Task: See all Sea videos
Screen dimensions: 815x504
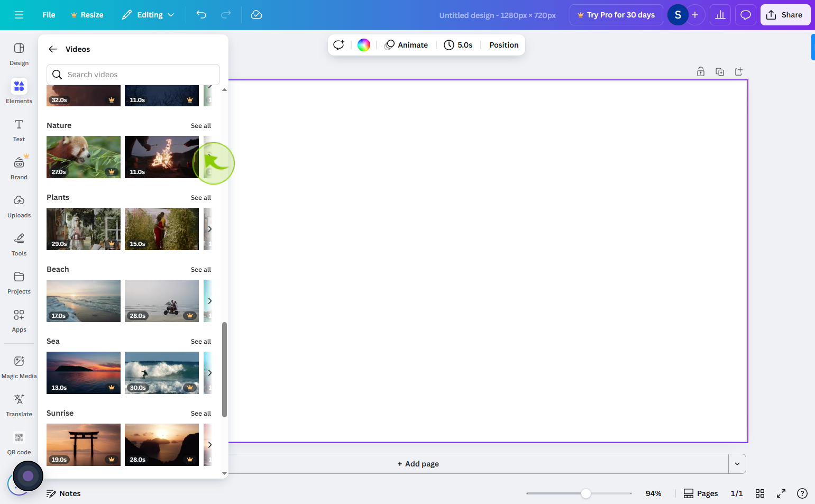Action: [201, 342]
